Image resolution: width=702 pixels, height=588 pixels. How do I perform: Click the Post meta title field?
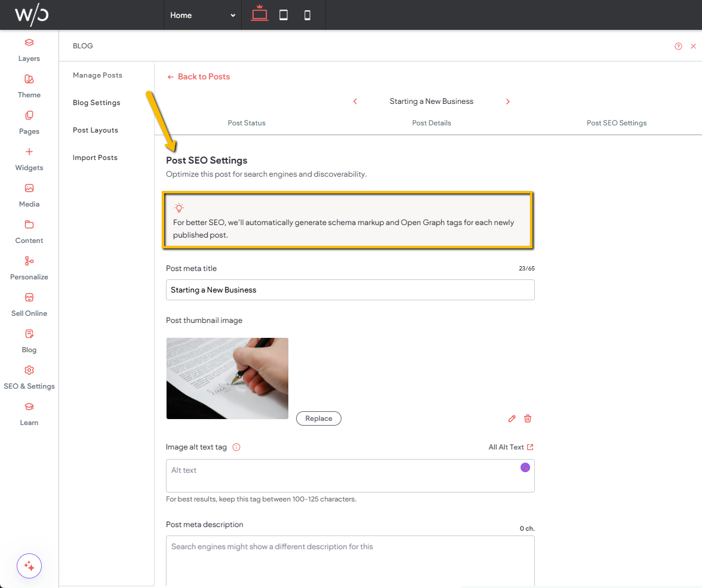[350, 290]
